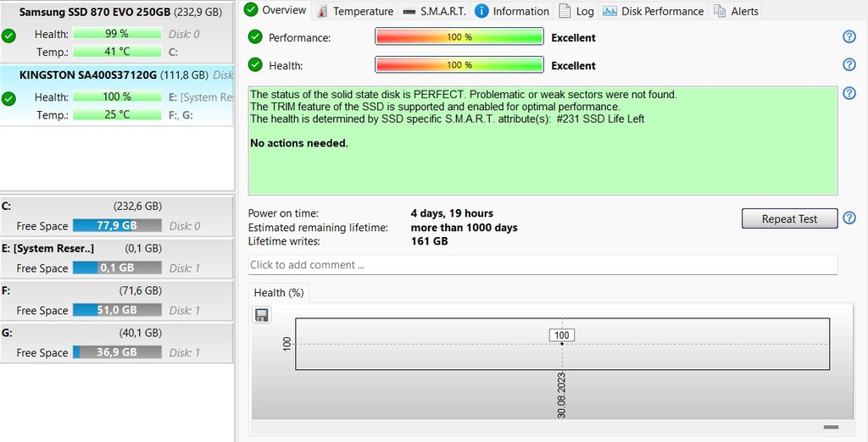Click the (232,6 GB) size of C:
Image resolution: width=868 pixels, height=442 pixels.
[137, 206]
